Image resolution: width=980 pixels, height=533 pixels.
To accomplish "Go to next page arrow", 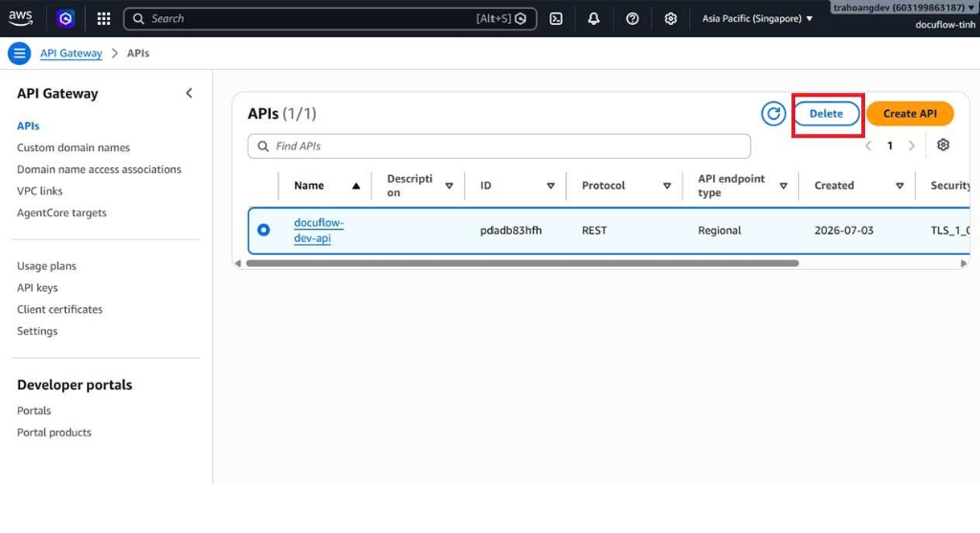I will (x=912, y=146).
